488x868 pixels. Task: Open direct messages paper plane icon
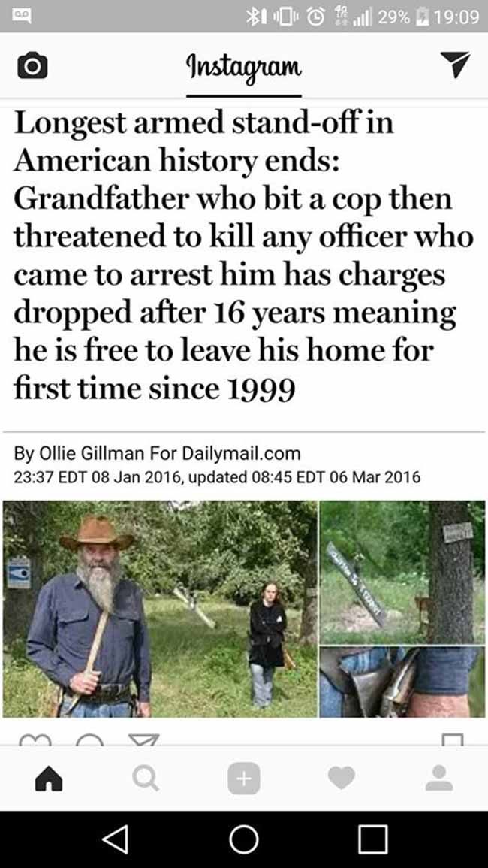[x=456, y=64]
